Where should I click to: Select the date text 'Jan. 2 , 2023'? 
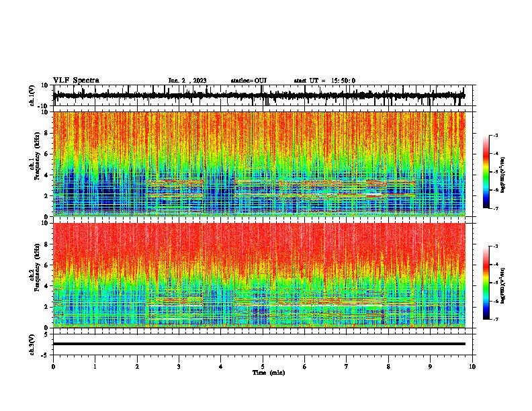[187, 81]
